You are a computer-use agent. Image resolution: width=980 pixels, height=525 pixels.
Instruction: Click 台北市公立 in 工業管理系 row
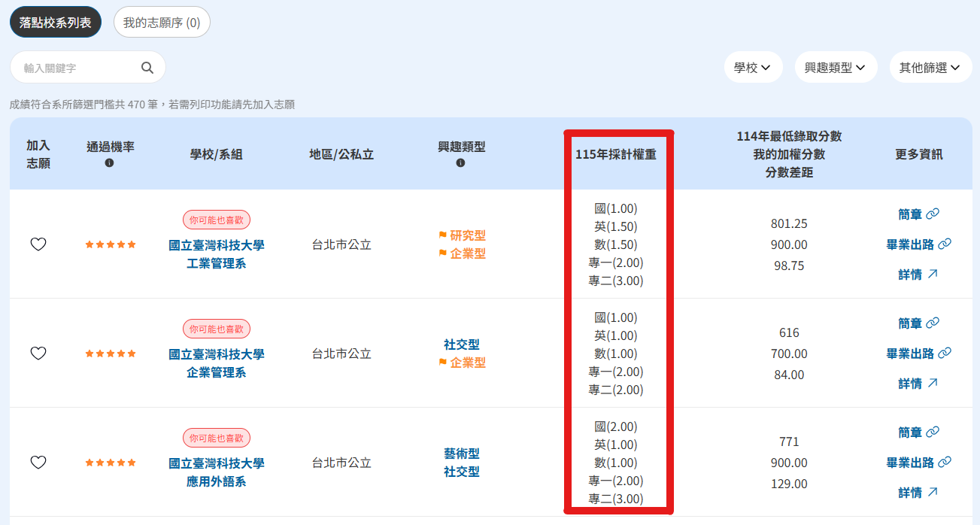pyautogui.click(x=341, y=244)
